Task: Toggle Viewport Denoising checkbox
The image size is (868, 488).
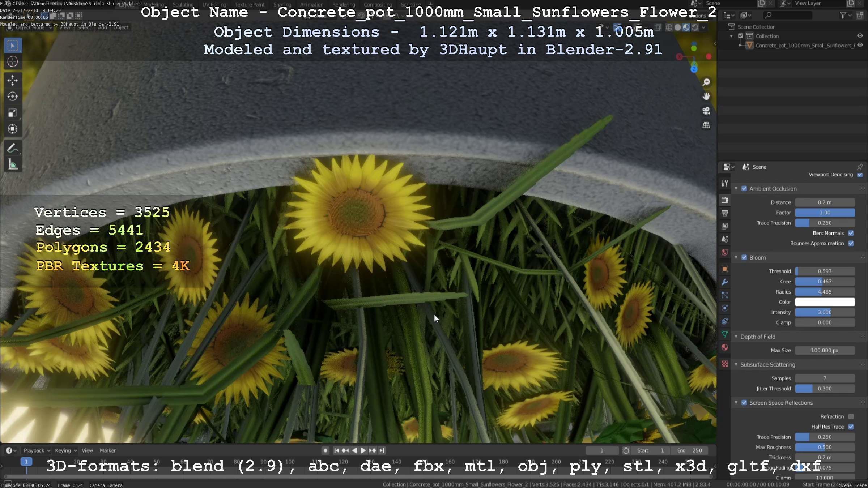Action: [x=860, y=175]
